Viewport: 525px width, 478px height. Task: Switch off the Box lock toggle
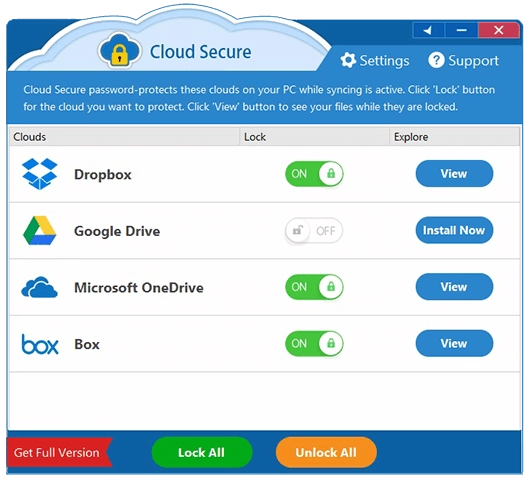pos(314,343)
